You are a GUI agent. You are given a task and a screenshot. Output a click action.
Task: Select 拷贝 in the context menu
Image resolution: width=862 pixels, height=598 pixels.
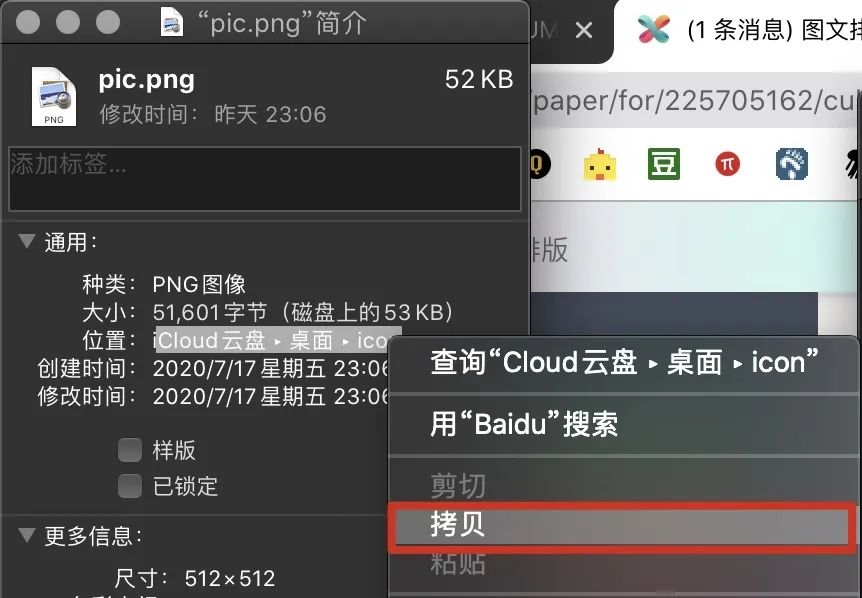(622, 525)
